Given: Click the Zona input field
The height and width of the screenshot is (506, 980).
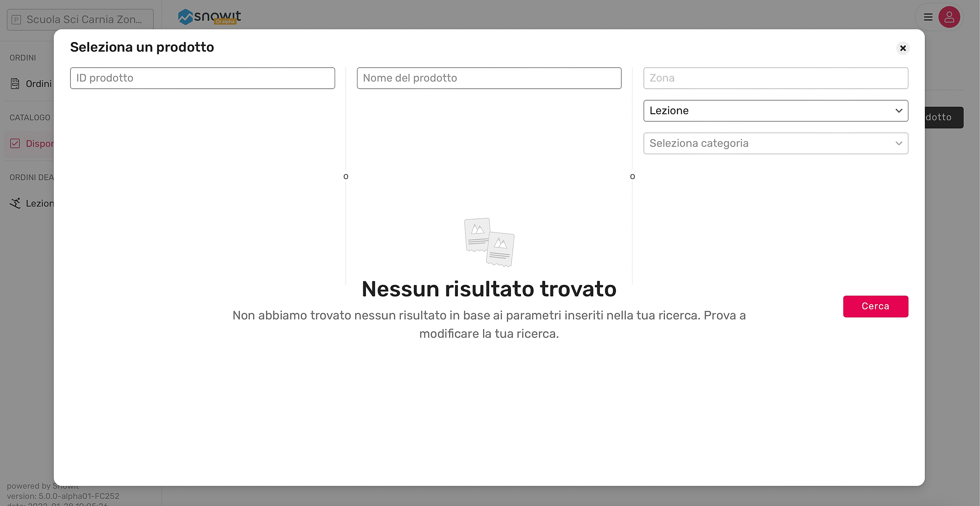Looking at the screenshot, I should coord(776,78).
